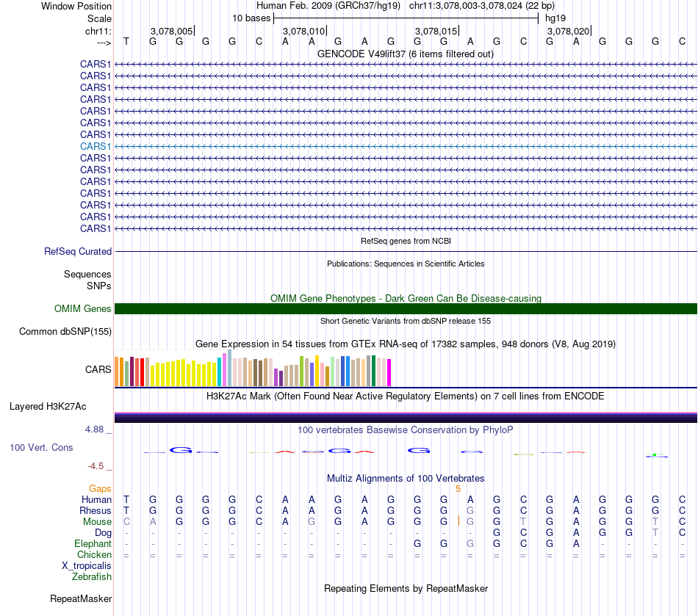Click the Zebrafish alignment row label
Viewport: 698px width, 616px height.
[x=92, y=576]
